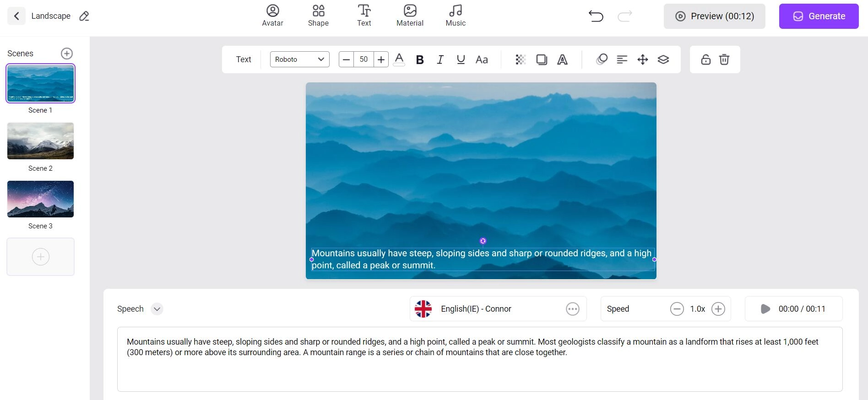The height and width of the screenshot is (400, 868).
Task: Open the Roboto font dropdown
Action: point(299,59)
